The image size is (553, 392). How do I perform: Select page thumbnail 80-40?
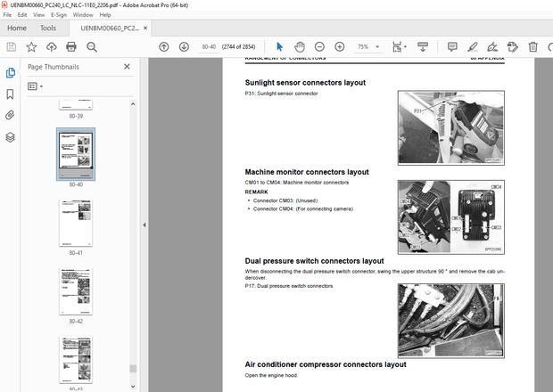(76, 154)
